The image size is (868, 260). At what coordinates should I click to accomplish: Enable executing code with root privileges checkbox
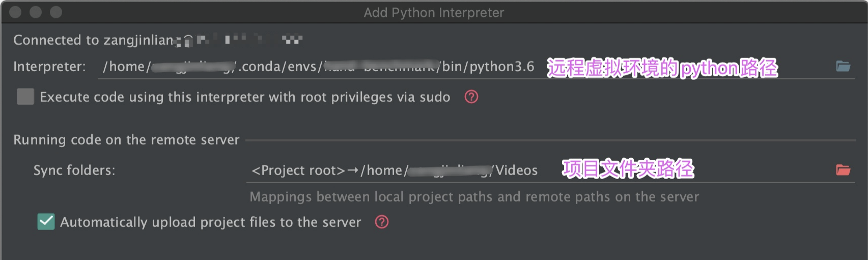[x=25, y=97]
